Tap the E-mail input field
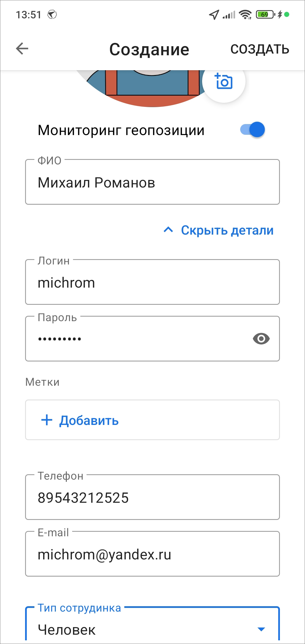This screenshot has height=644, width=305. coord(152,554)
